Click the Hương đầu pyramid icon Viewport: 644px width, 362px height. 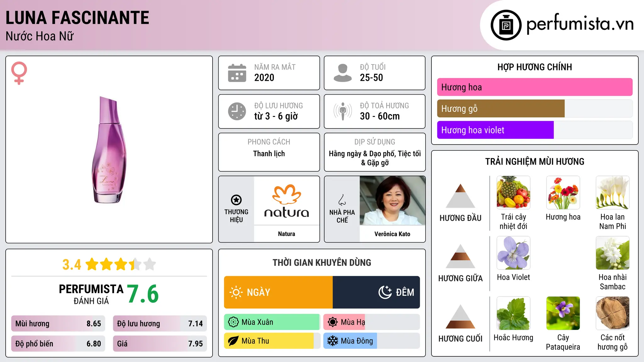[x=460, y=196]
